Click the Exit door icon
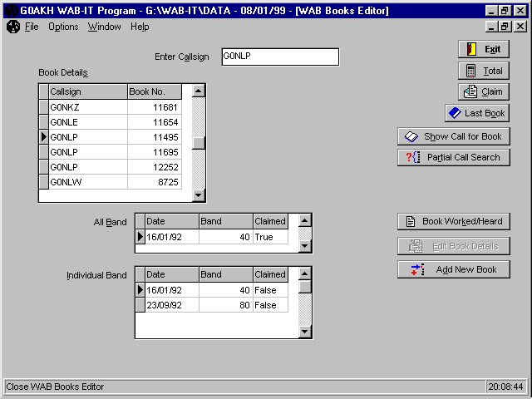Image resolution: width=532 pixels, height=399 pixels. click(x=471, y=49)
